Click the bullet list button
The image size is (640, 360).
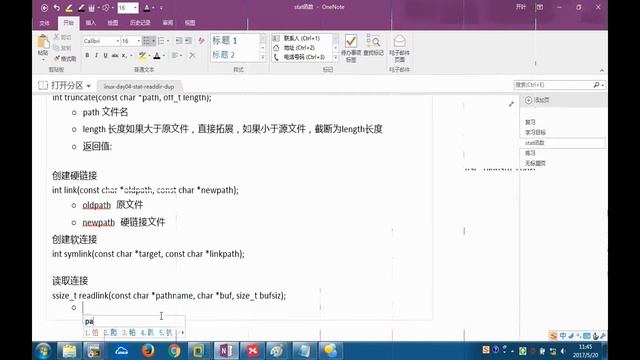(x=146, y=41)
